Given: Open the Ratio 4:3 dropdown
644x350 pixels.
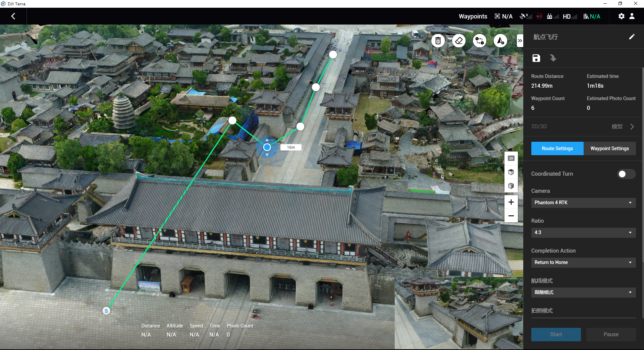Looking at the screenshot, I should [583, 232].
